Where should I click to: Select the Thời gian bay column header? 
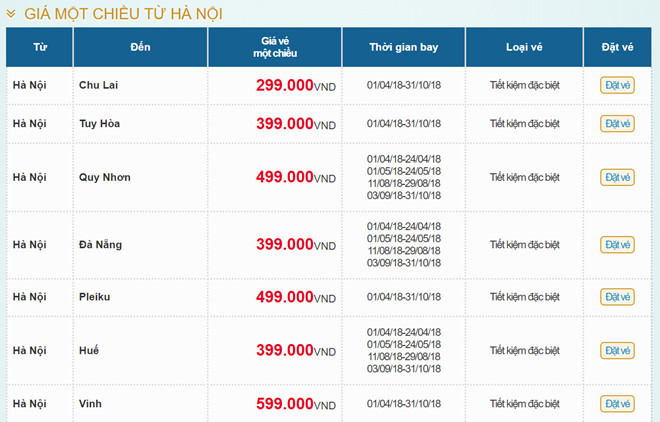click(x=403, y=47)
